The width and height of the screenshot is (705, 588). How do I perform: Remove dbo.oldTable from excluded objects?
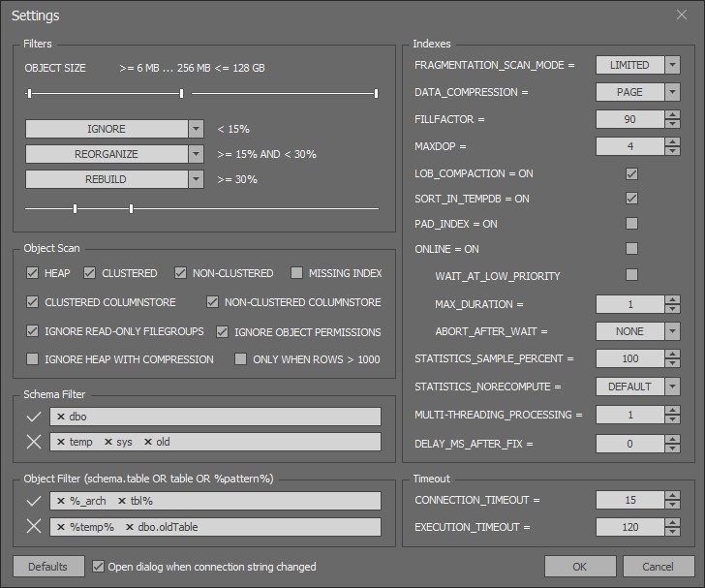(x=130, y=527)
